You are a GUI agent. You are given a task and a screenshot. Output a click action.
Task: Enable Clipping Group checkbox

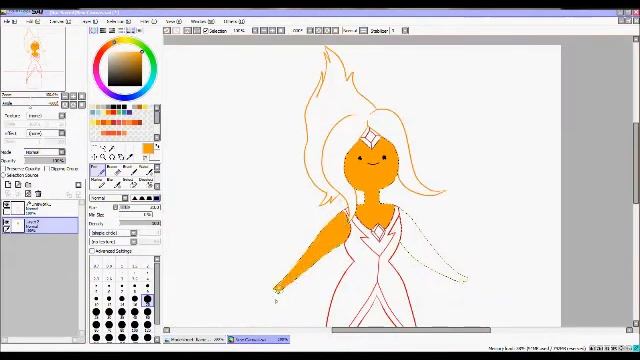point(47,169)
